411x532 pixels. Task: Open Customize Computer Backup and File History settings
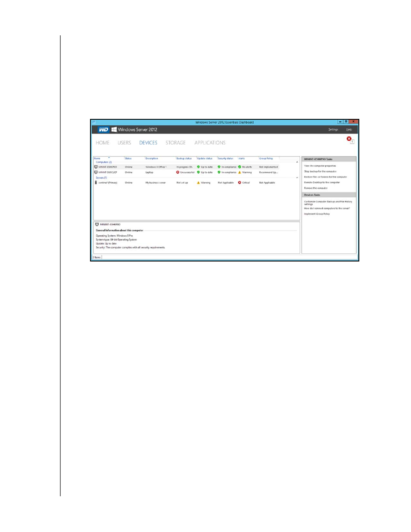(x=328, y=203)
